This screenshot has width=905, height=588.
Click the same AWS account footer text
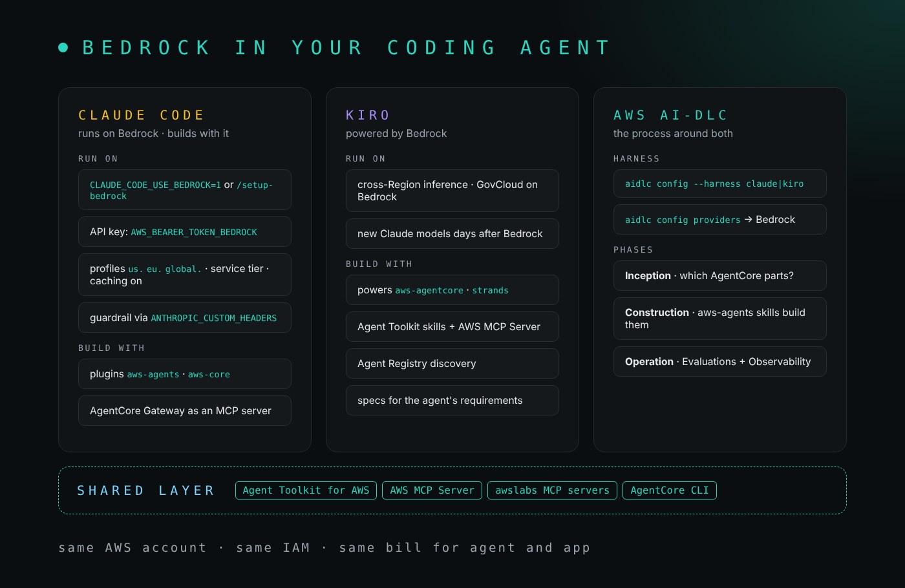[x=325, y=548]
